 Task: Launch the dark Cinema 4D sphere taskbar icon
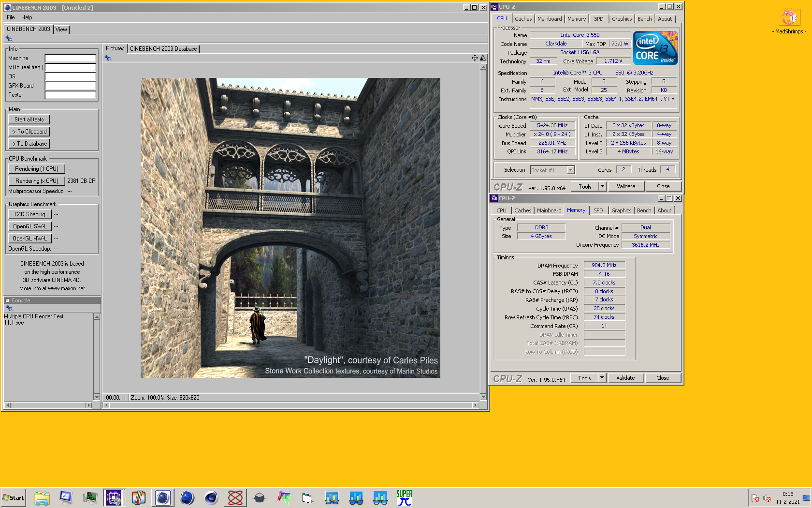[211, 497]
